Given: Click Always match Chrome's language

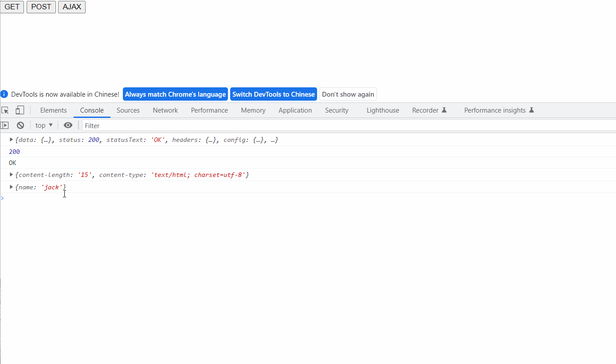Looking at the screenshot, I should coord(175,94).
